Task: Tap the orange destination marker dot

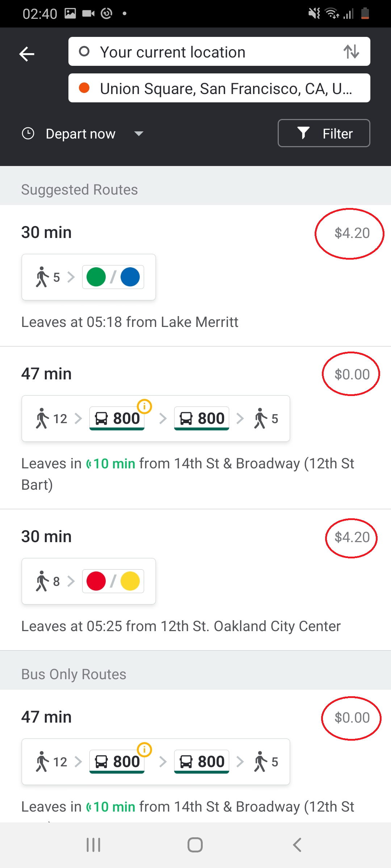Action: 84,88
